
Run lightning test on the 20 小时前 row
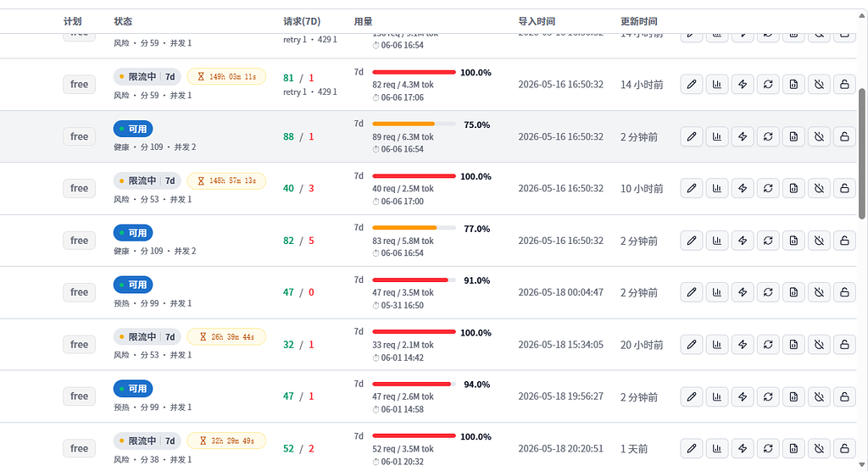(743, 344)
